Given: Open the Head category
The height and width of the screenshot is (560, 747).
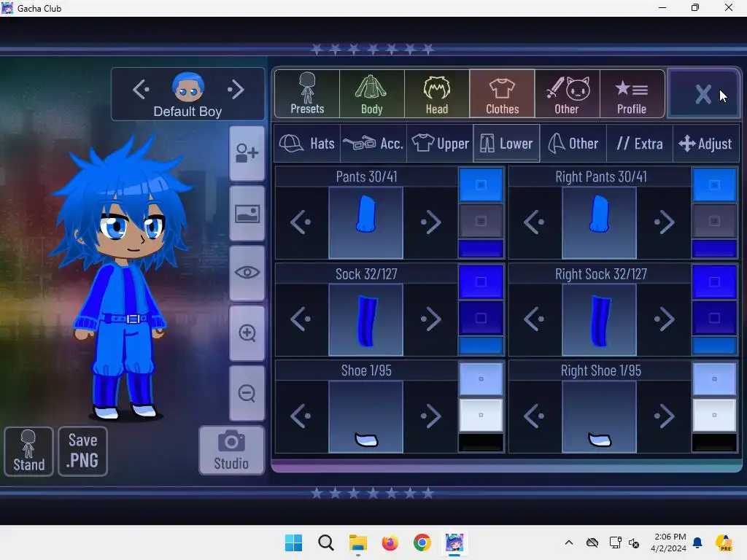Looking at the screenshot, I should [437, 94].
